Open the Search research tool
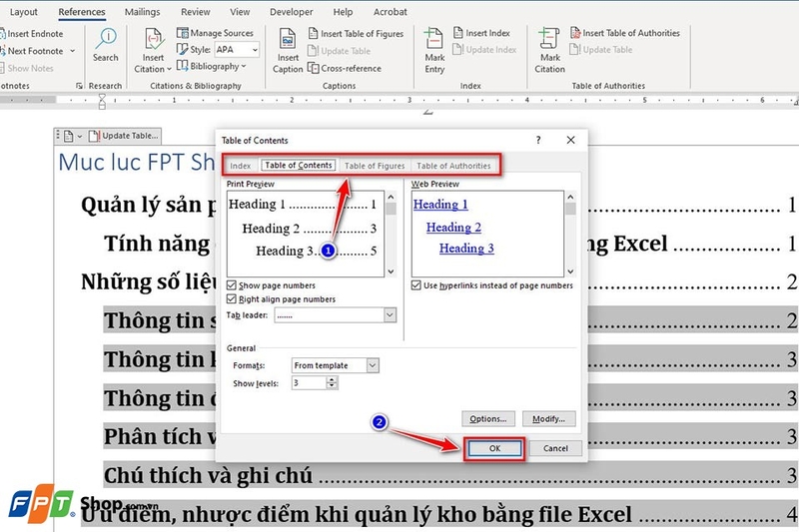The height and width of the screenshot is (532, 799). click(106, 46)
